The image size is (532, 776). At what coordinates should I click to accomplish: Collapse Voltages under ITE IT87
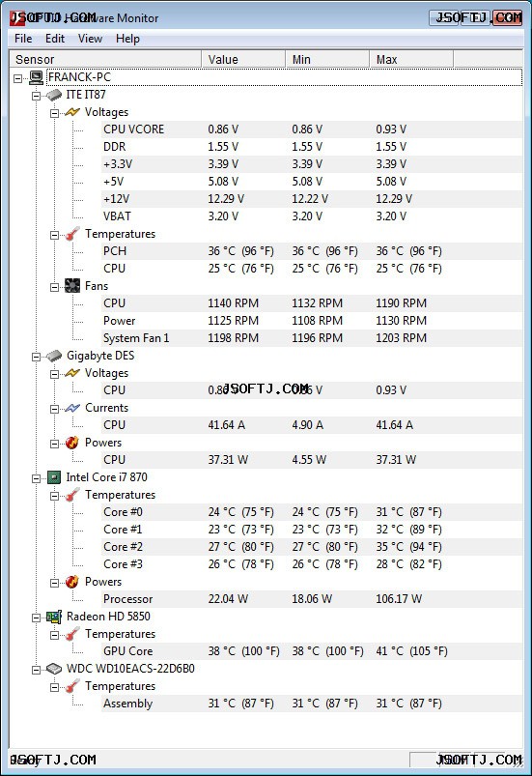(54, 113)
